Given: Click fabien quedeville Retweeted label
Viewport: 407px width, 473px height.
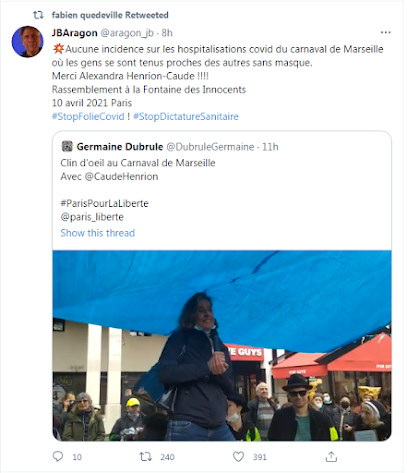Looking at the screenshot, I should [x=110, y=15].
